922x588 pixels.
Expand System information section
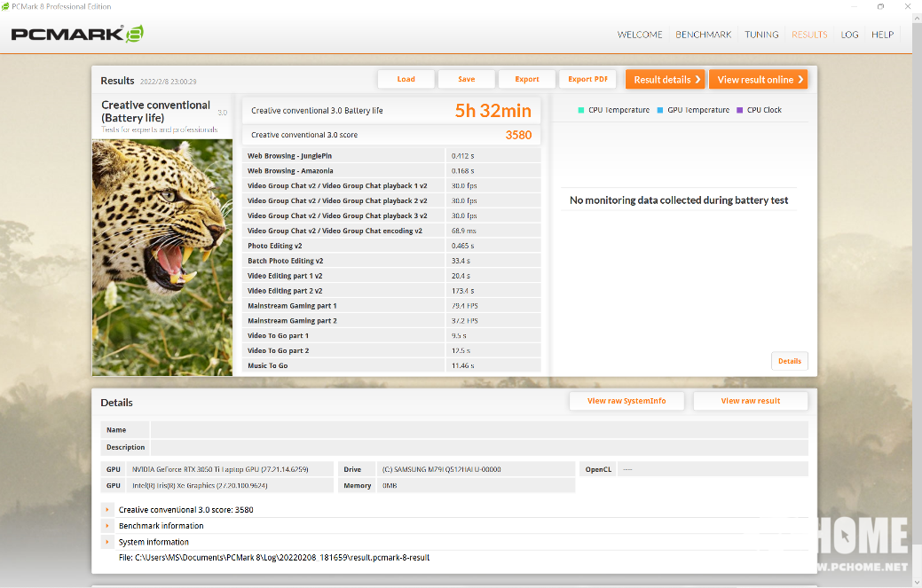tap(107, 542)
